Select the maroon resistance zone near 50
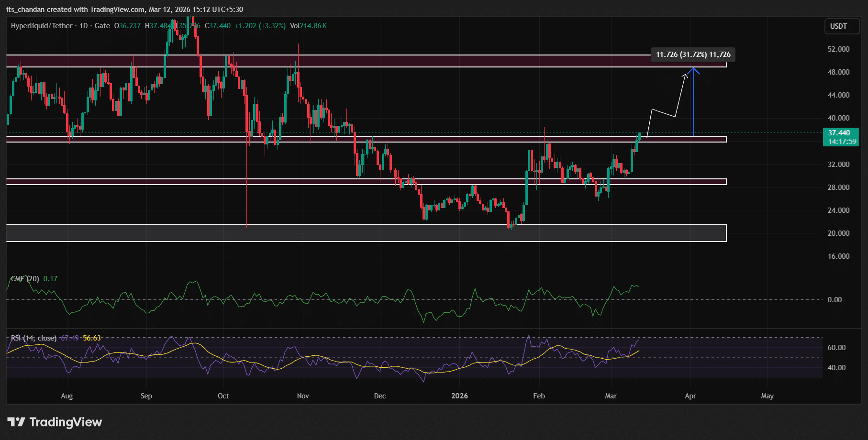Viewport: 868px width, 440px height. (366, 61)
